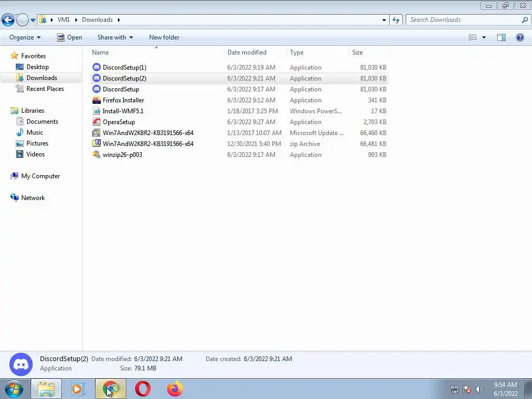The image size is (532, 399).
Task: Click the Install-WMF5.1 script icon
Action: [x=97, y=111]
